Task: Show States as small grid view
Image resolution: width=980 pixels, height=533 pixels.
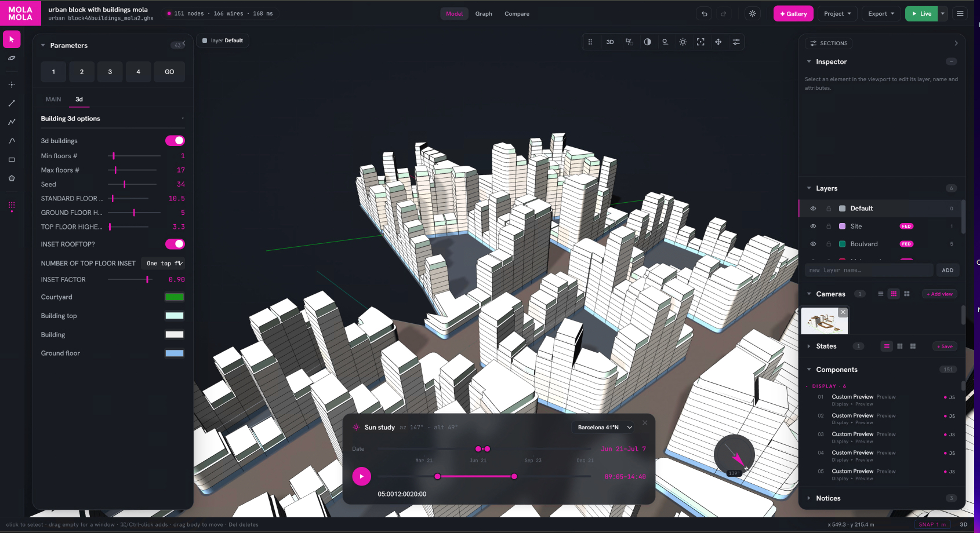Action: (900, 346)
